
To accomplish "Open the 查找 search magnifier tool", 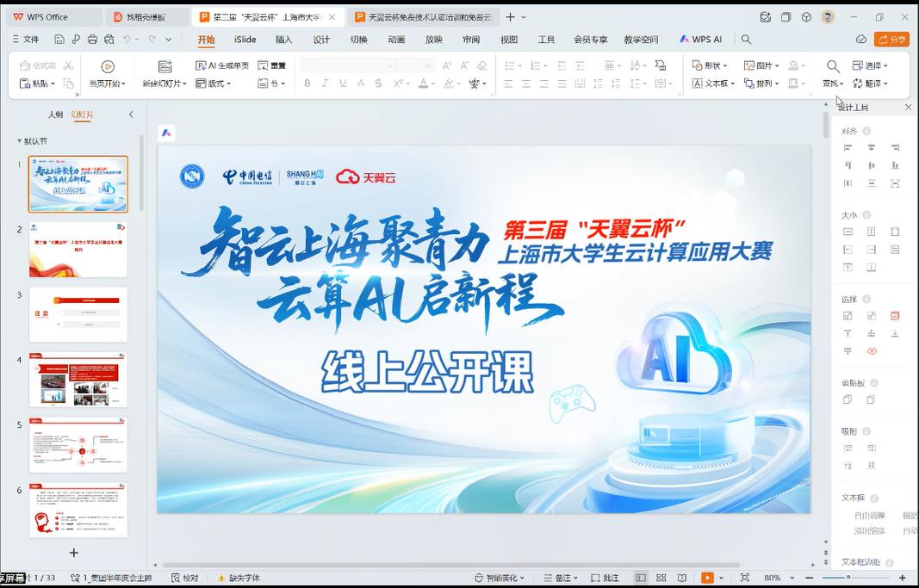I will point(833,66).
